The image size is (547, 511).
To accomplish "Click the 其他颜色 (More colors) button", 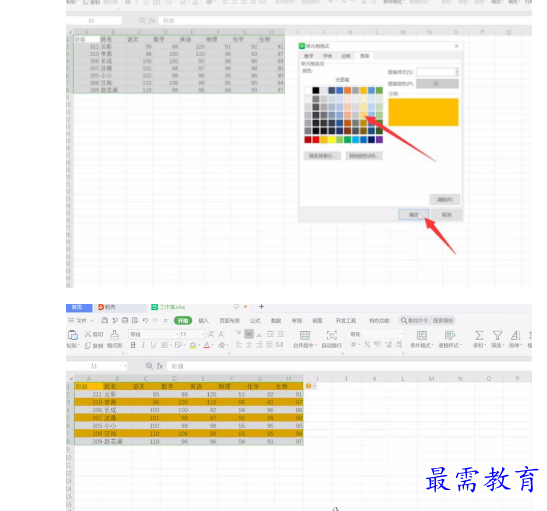I will coord(364,156).
